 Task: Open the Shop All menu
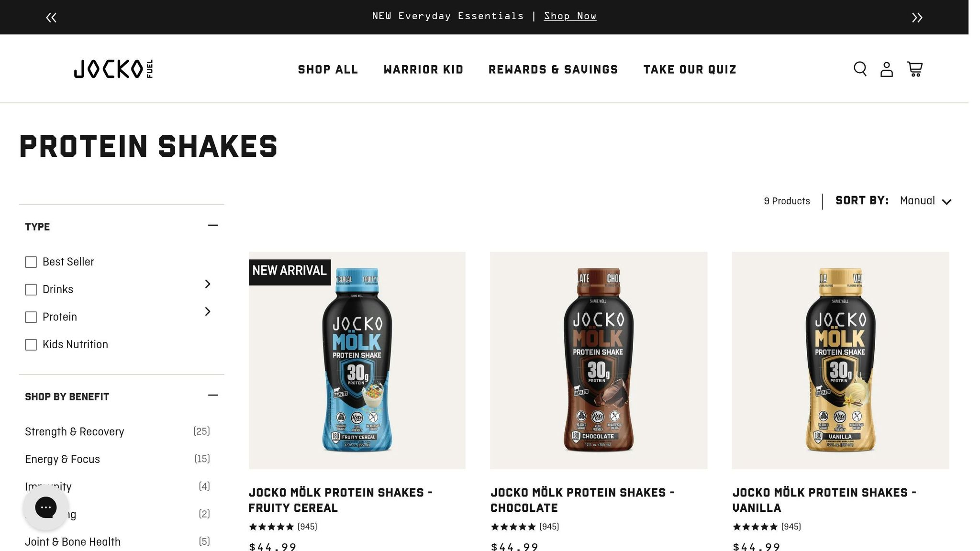tap(328, 69)
